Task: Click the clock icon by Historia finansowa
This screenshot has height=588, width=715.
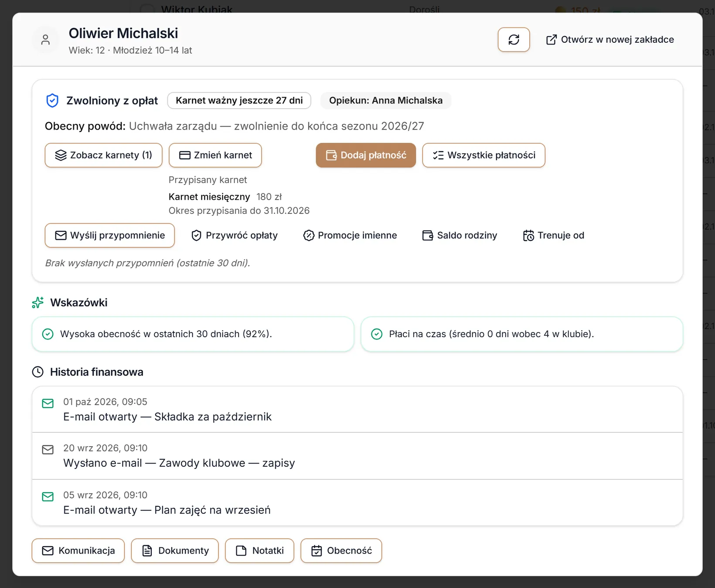Action: pyautogui.click(x=38, y=372)
